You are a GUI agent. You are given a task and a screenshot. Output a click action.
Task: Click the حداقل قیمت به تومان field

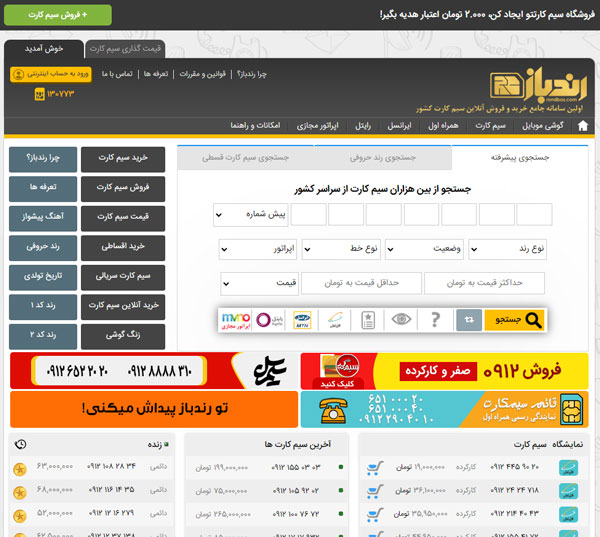point(361,283)
